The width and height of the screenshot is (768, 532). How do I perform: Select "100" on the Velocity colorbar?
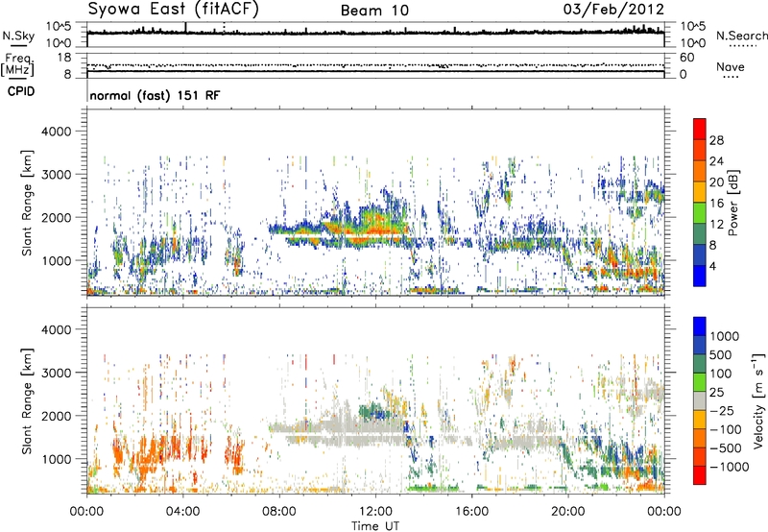point(721,374)
